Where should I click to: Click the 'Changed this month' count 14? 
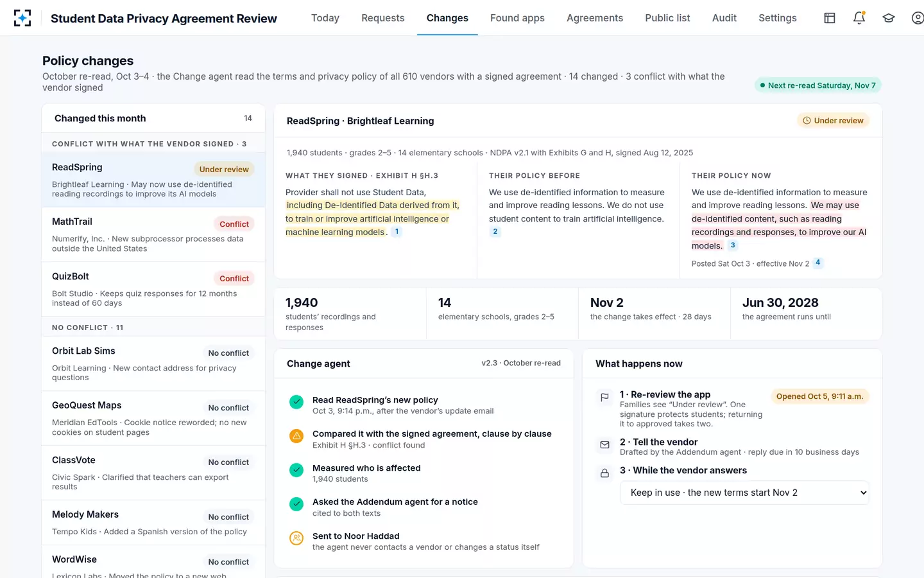[248, 118]
